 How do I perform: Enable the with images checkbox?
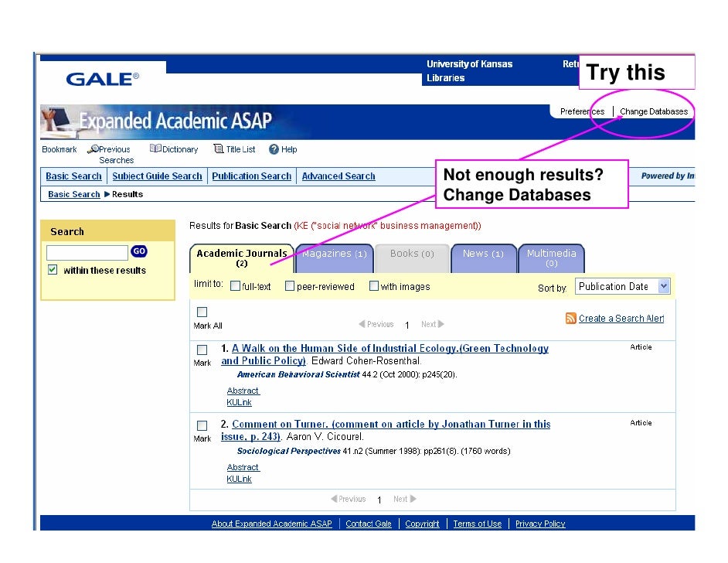click(x=374, y=286)
